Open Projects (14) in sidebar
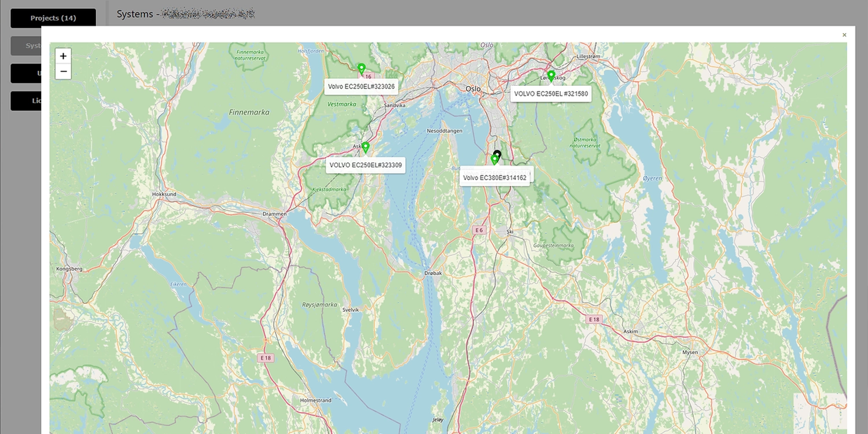Screen dimensions: 868x434 coord(53,18)
